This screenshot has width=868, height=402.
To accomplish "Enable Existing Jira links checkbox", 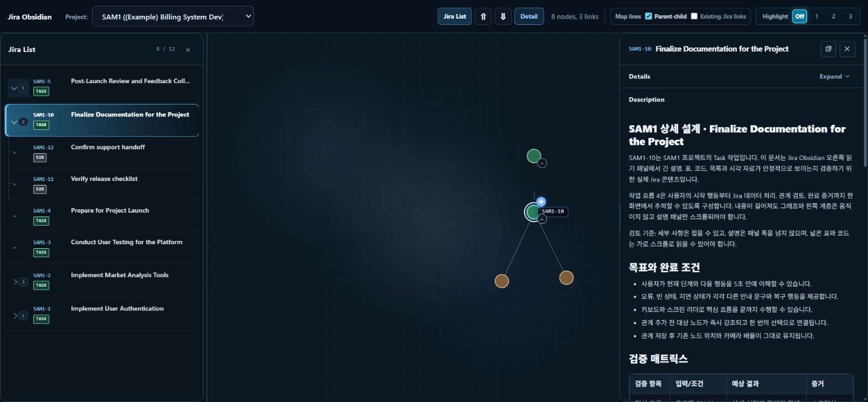I will [x=694, y=16].
